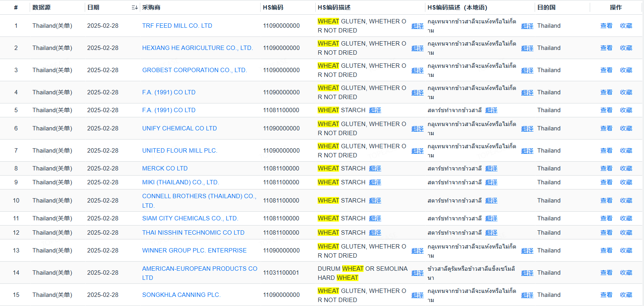Open buyer GROBEST CORPORATION CO., LTD.
Screen dimensions: 644x306
[194, 70]
